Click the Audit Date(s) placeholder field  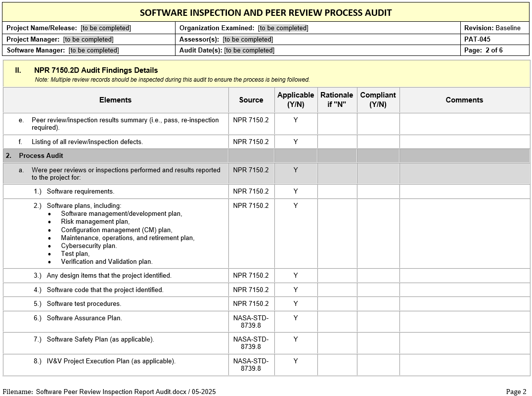coord(249,50)
